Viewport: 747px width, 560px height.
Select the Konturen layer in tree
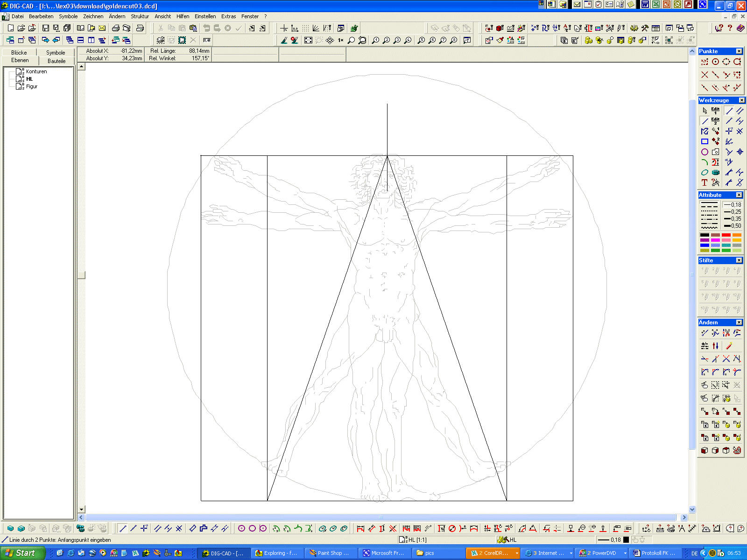click(36, 71)
